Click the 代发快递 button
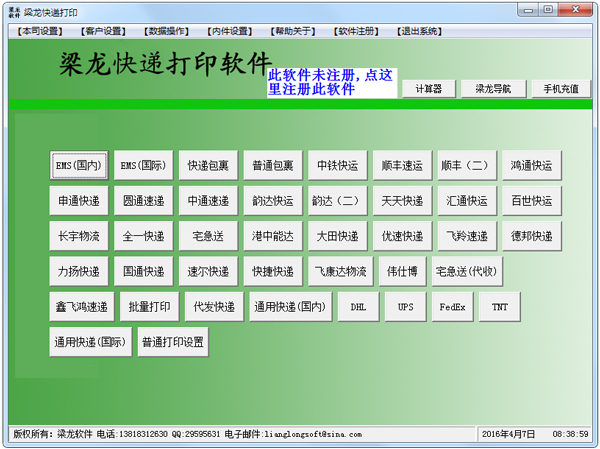600x449 pixels. [214, 307]
